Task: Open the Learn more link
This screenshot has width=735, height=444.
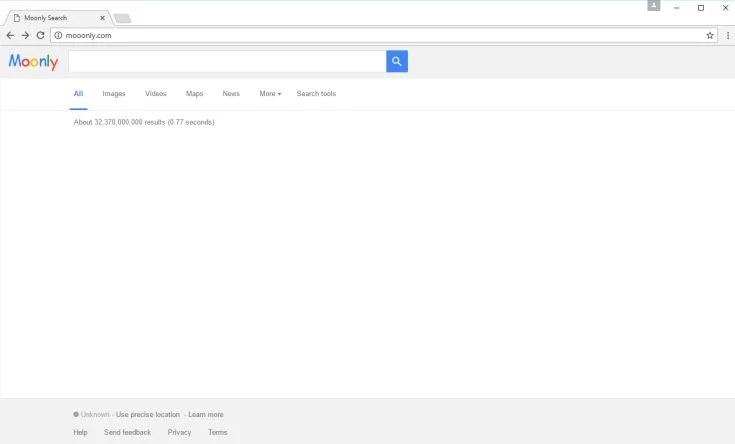Action: point(206,414)
